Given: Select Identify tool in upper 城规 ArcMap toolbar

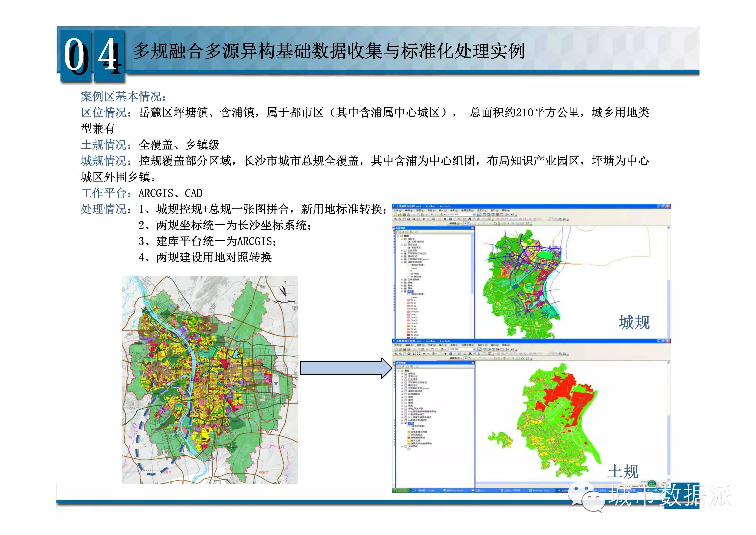Looking at the screenshot, I should pos(450,219).
